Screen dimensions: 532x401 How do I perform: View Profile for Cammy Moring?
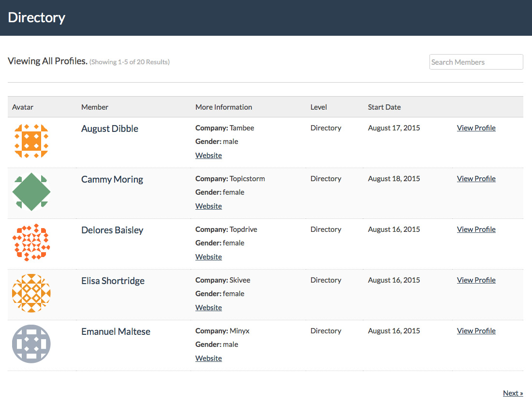(x=476, y=179)
